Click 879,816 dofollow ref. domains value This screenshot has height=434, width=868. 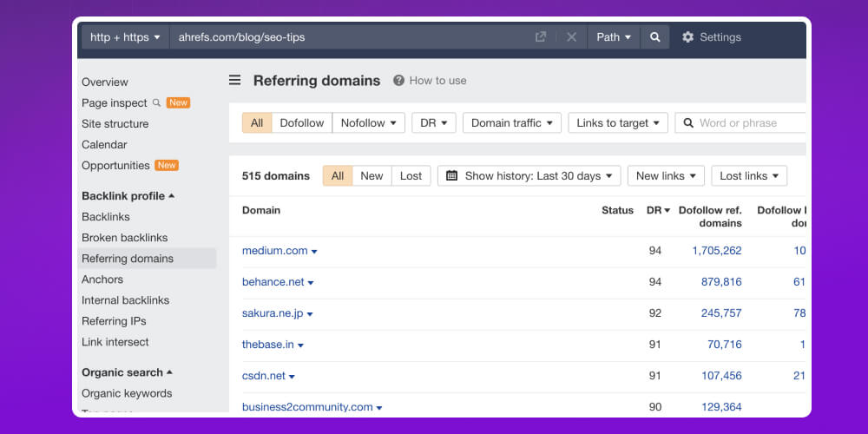721,282
